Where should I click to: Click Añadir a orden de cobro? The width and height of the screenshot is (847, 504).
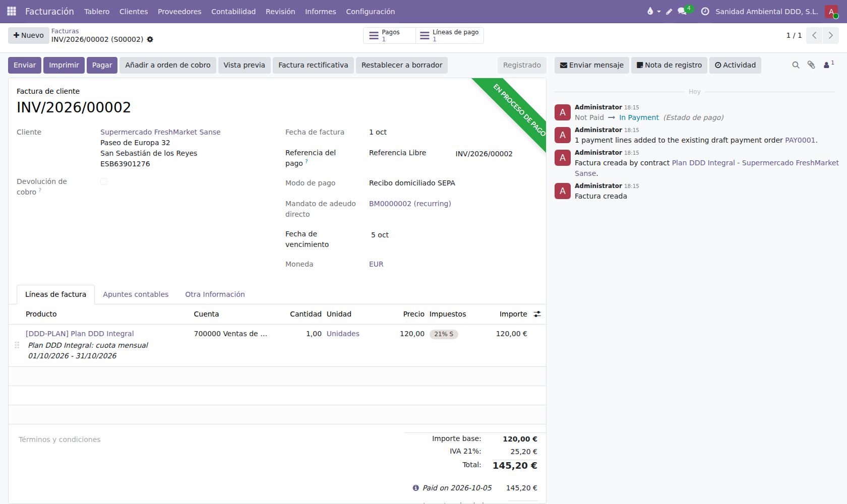168,65
